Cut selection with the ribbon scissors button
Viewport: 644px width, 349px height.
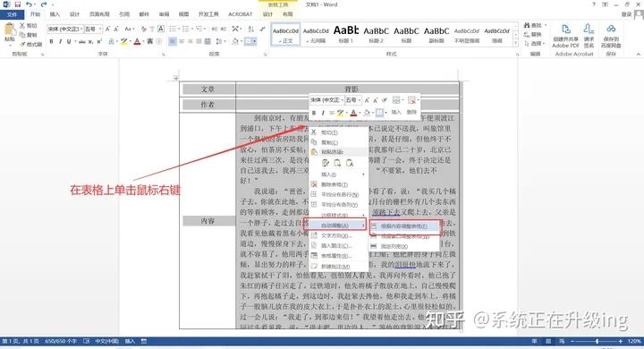29,25
